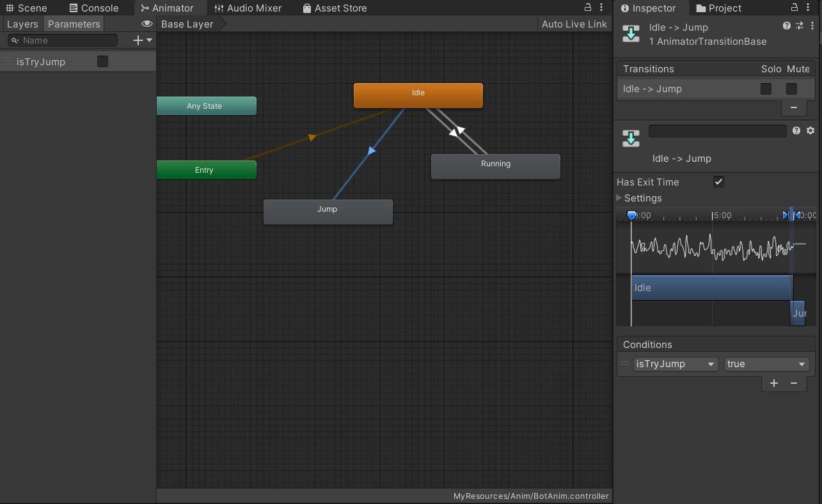Click the Running to Idle transition arrow
The width and height of the screenshot is (822, 504).
pyautogui.click(x=461, y=130)
